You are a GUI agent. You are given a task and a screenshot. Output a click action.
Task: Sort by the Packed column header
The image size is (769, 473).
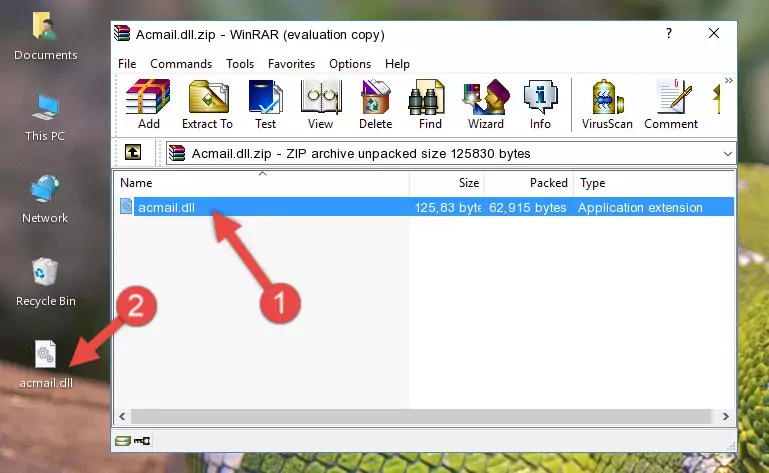[x=529, y=183]
